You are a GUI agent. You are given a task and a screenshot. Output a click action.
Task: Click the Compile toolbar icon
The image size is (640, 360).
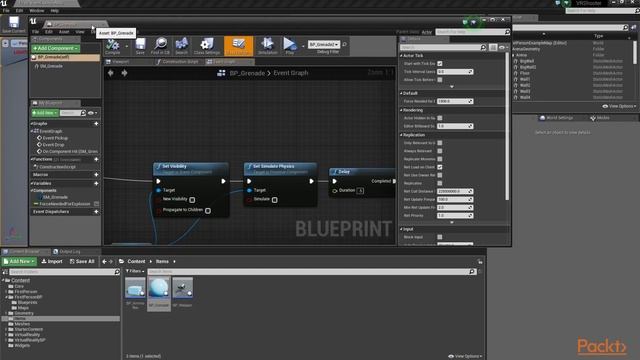113,44
